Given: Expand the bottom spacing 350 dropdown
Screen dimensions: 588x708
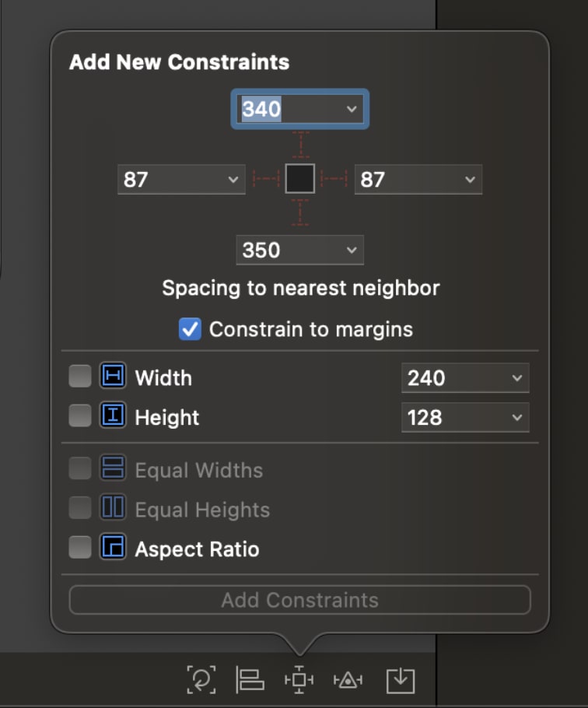Looking at the screenshot, I should pyautogui.click(x=352, y=250).
